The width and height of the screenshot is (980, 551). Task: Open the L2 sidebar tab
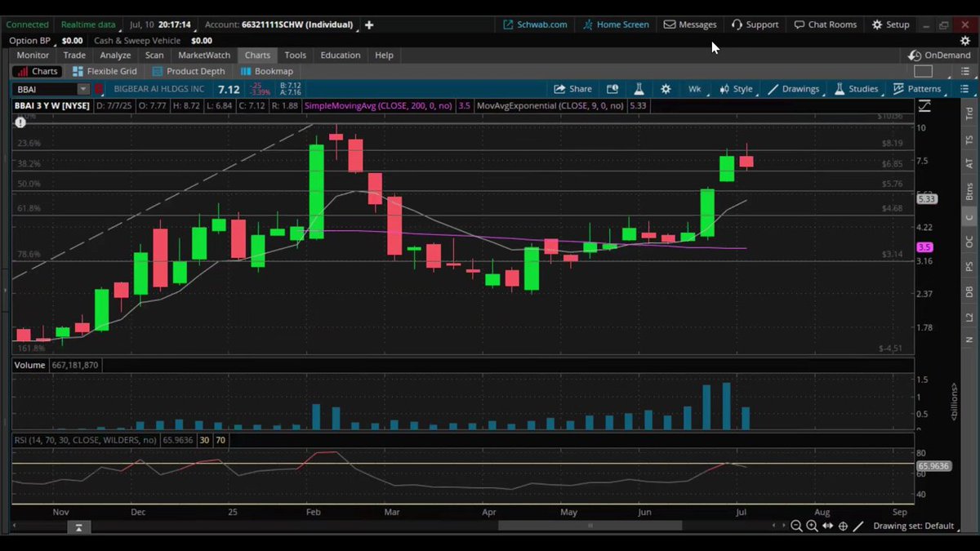969,316
